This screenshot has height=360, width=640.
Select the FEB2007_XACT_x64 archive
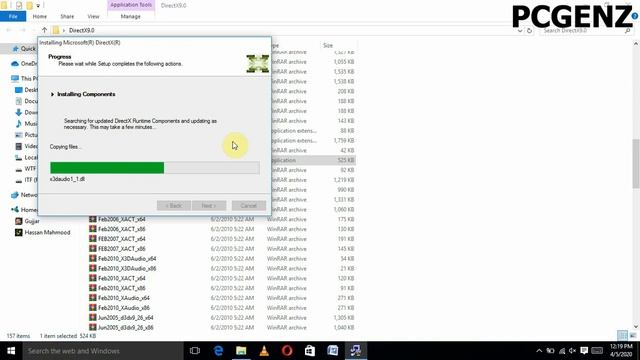(122, 239)
